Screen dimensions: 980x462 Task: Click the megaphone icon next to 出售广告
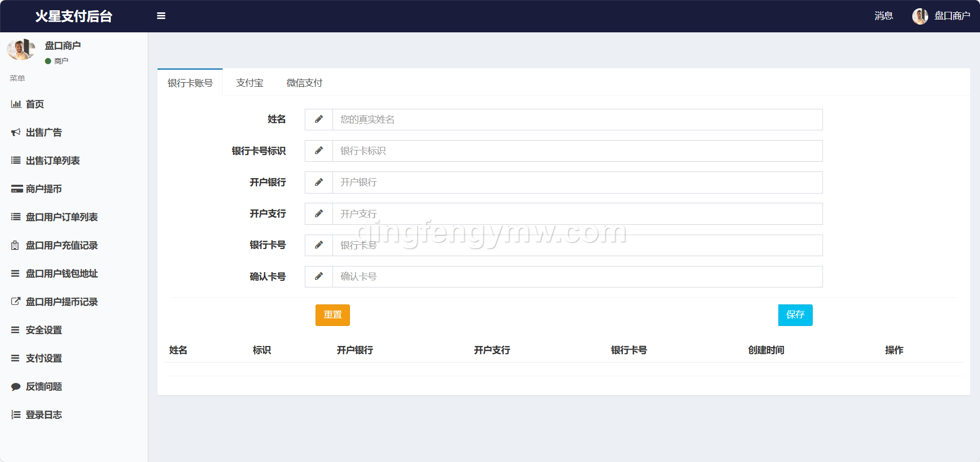(16, 132)
